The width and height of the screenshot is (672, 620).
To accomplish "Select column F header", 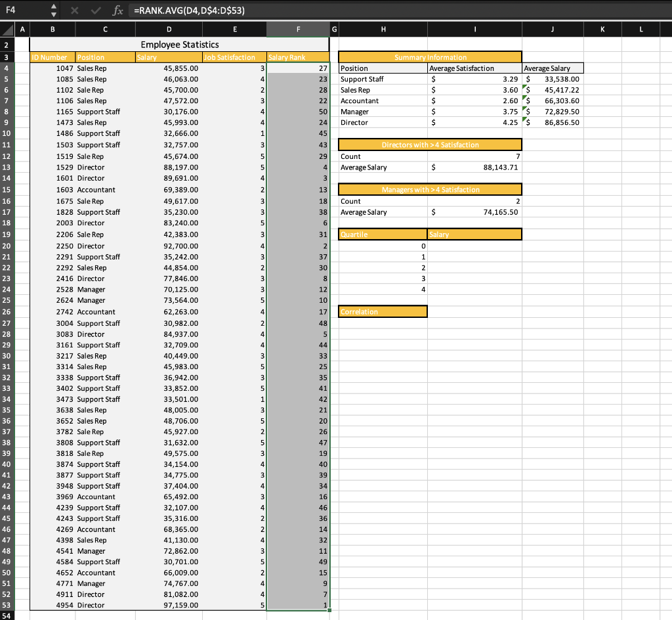I will point(299,30).
